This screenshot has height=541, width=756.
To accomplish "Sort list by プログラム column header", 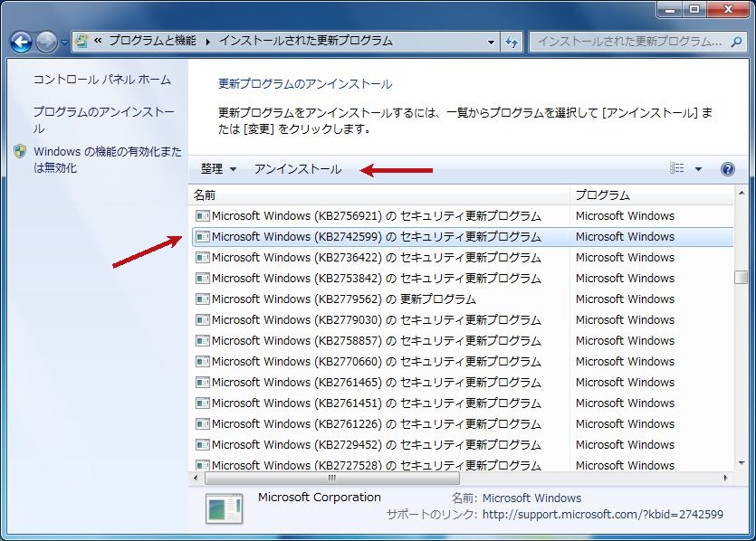I will pyautogui.click(x=652, y=195).
